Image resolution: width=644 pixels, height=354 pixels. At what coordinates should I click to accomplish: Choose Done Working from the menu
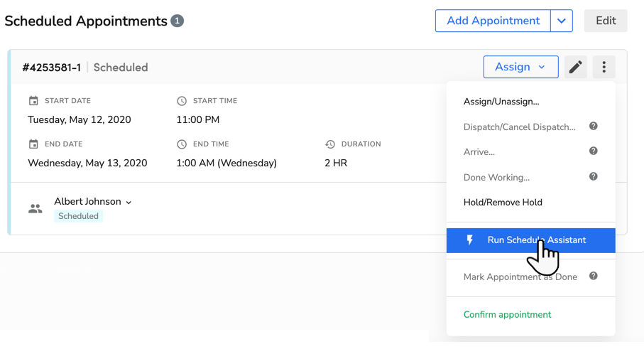496,178
